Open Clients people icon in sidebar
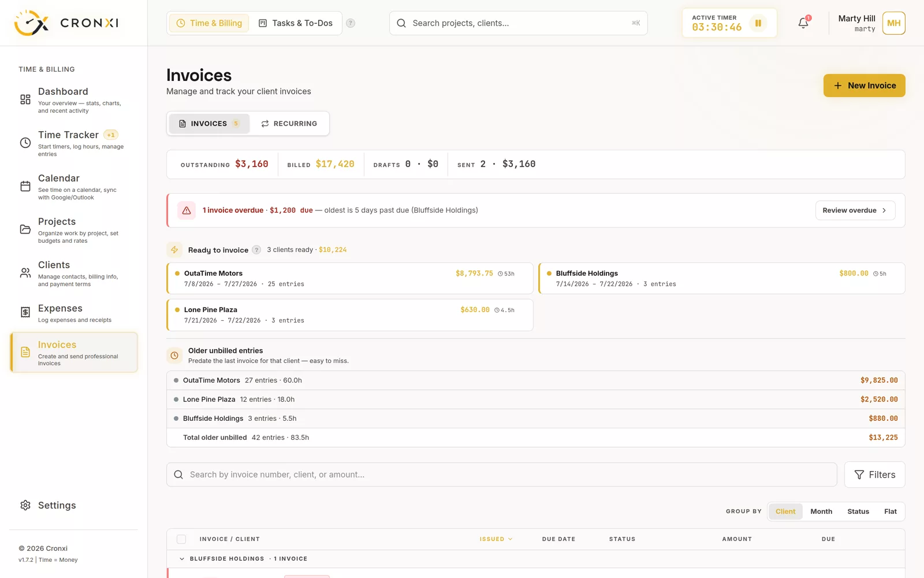This screenshot has height=578, width=924. click(x=25, y=273)
